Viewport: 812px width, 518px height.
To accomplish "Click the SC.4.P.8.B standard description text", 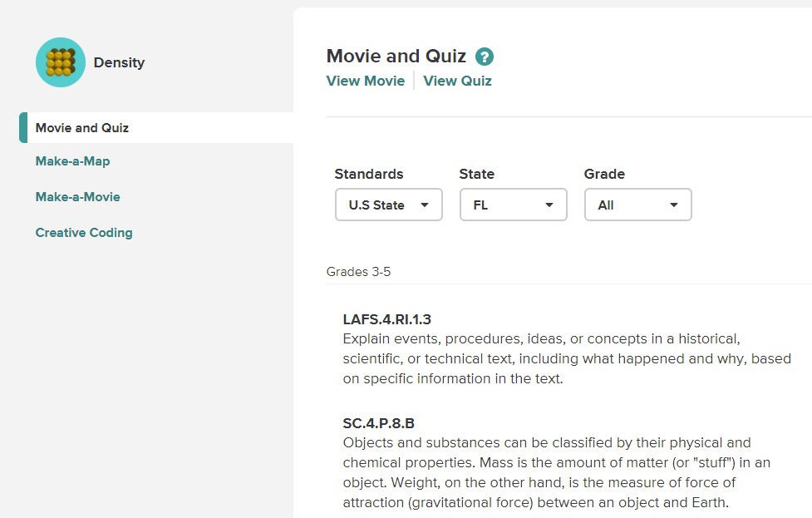I will point(557,472).
